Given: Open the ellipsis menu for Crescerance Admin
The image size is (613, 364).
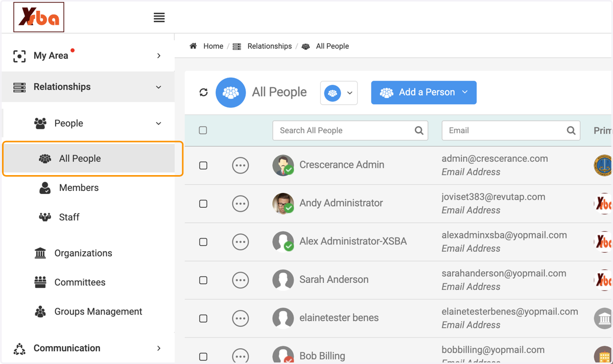Looking at the screenshot, I should (x=241, y=165).
